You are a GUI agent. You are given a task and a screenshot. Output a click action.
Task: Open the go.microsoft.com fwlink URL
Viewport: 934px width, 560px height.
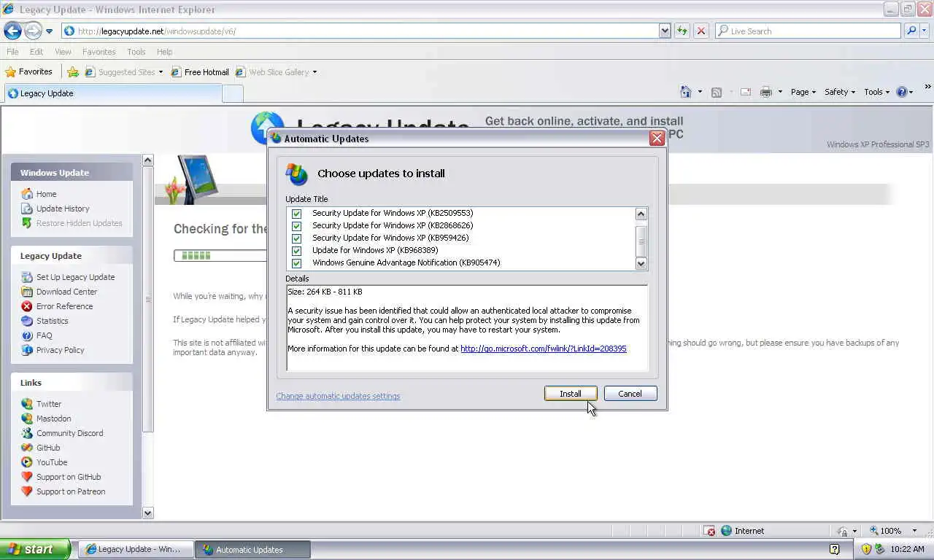544,349
